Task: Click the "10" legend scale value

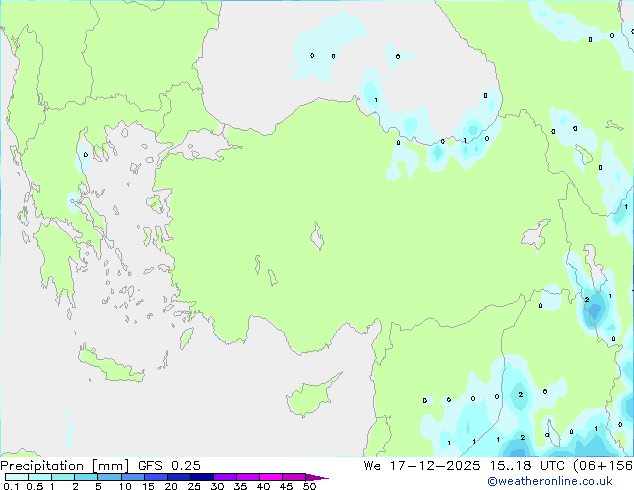Action: [125, 486]
